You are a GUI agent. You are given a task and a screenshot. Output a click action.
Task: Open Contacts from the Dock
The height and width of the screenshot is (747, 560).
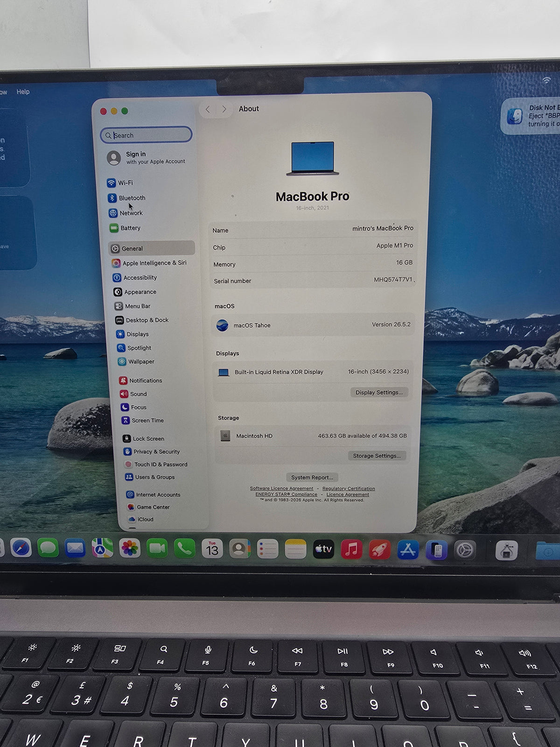click(x=240, y=549)
